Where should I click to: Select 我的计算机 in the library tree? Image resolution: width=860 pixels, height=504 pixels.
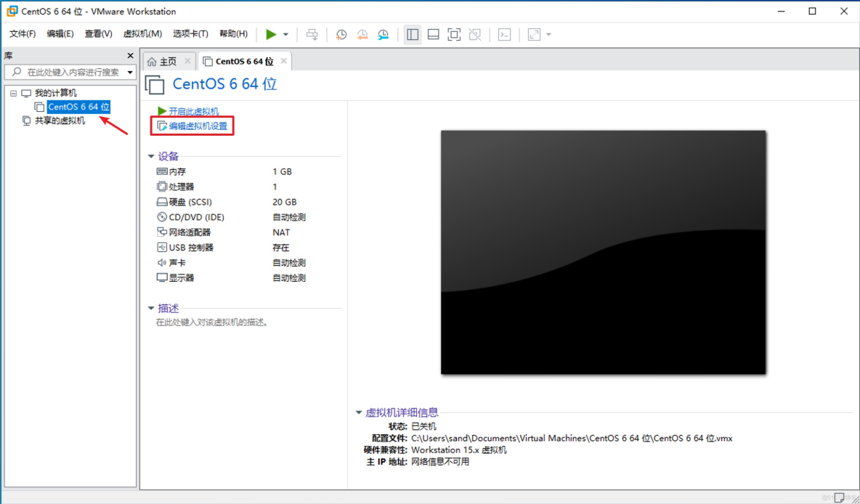pos(56,93)
